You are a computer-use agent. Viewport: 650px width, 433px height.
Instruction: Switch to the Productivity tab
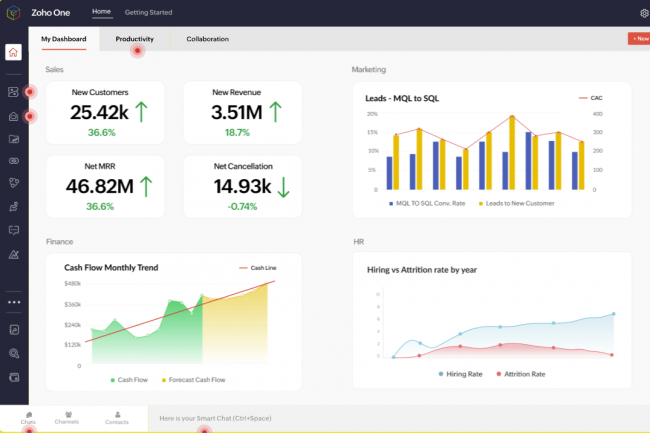pos(134,39)
